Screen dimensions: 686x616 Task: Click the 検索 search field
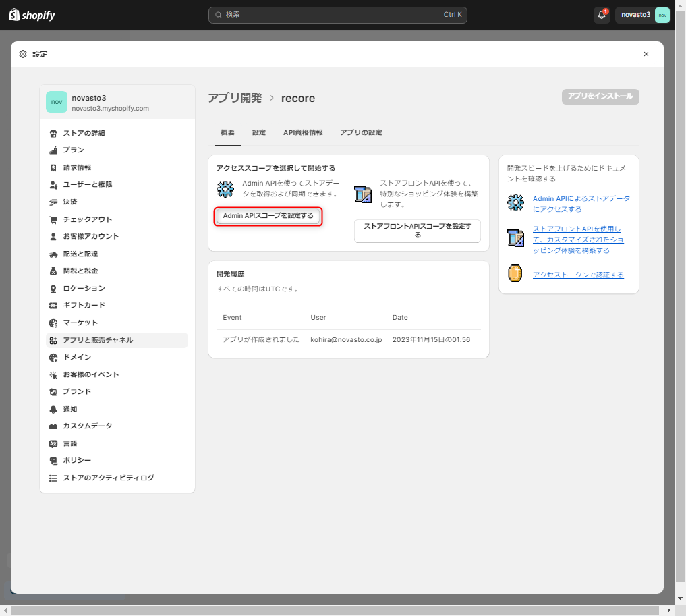[x=338, y=15]
